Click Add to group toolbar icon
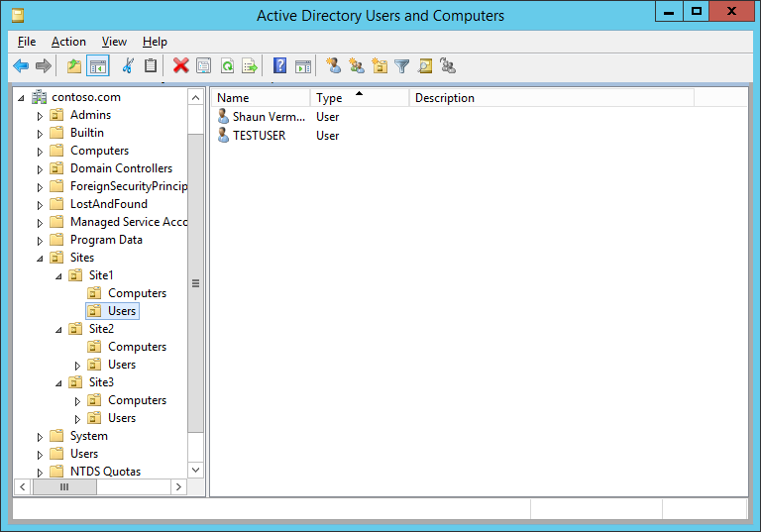Image resolution: width=761 pixels, height=532 pixels. (448, 65)
